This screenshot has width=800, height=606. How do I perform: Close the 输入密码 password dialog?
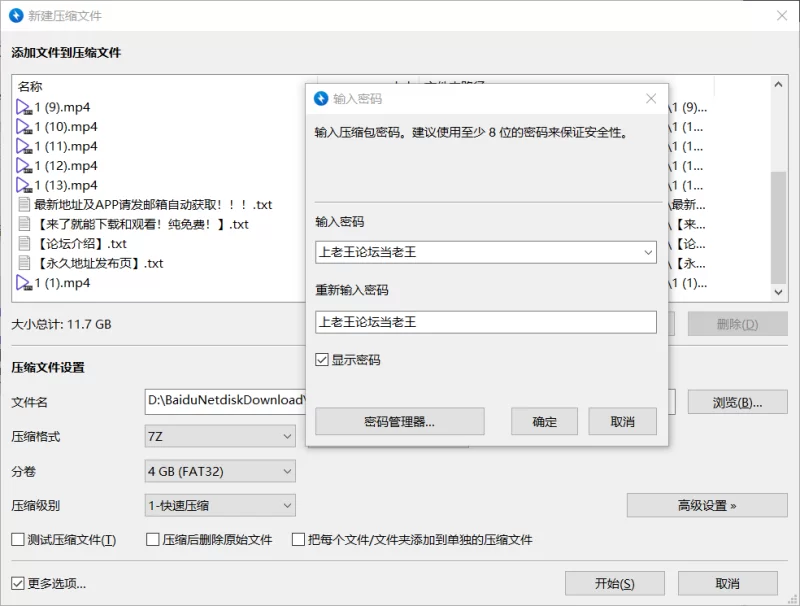tap(651, 99)
